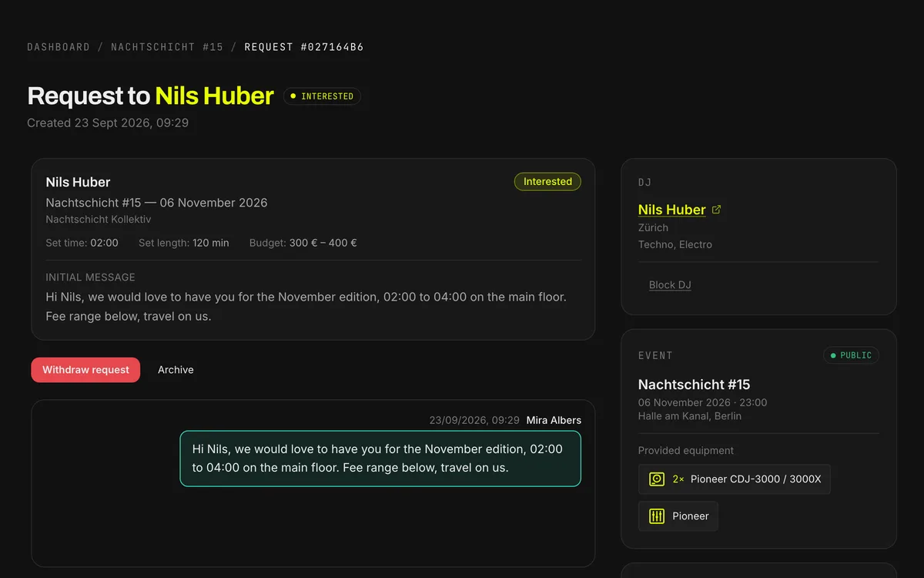Click Set length 120 min value
Viewport: 924px width, 578px height.
(211, 243)
